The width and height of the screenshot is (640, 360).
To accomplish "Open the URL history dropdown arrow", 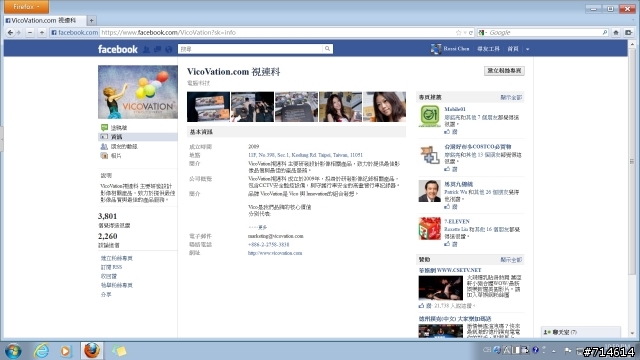I will click(465, 33).
